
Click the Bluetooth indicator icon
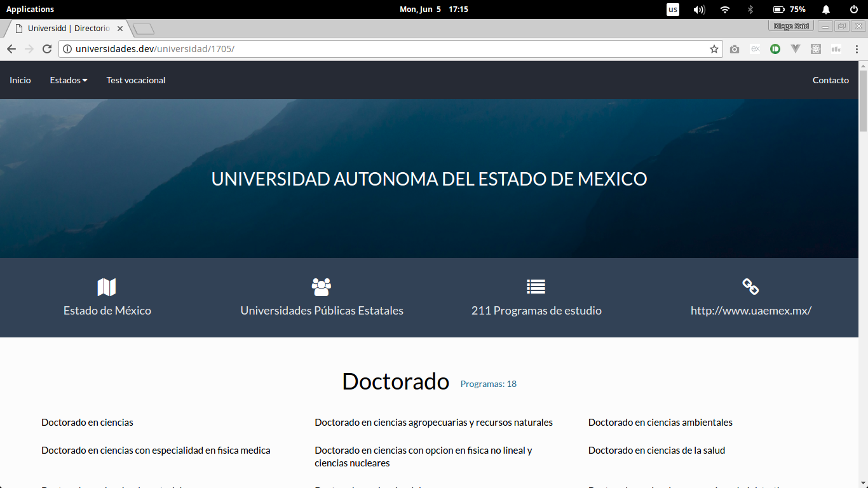tap(750, 9)
